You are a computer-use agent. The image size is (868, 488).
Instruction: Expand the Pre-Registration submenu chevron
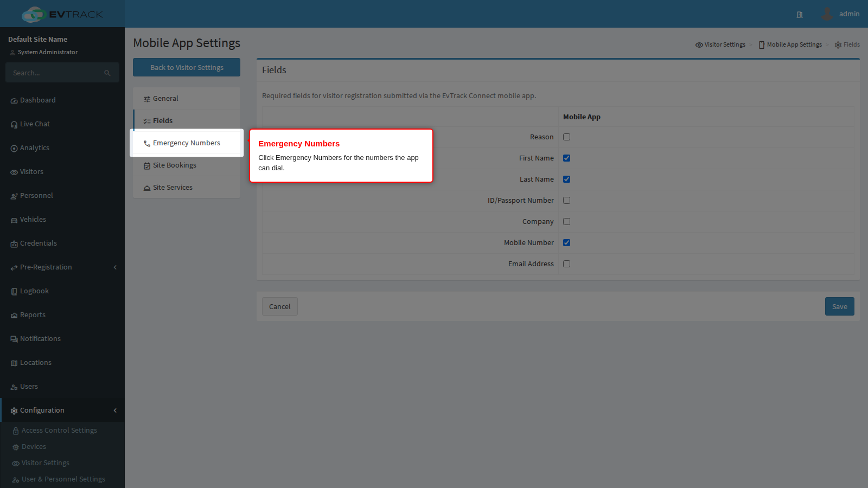115,267
